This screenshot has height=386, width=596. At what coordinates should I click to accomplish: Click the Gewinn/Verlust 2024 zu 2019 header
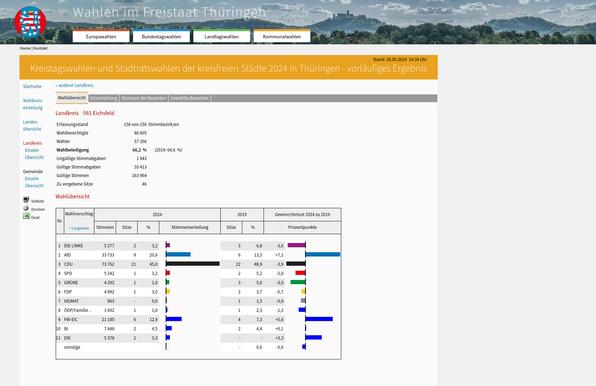(302, 214)
